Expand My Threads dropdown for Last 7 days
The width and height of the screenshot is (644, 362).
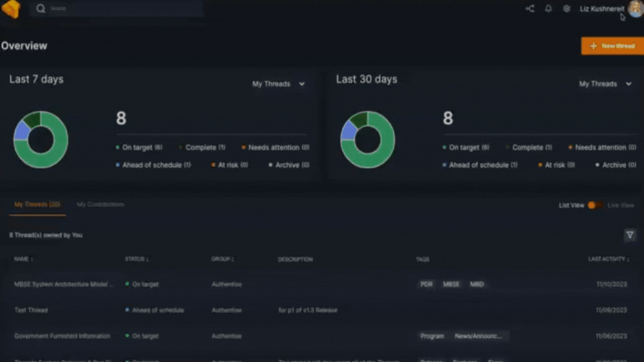[278, 84]
